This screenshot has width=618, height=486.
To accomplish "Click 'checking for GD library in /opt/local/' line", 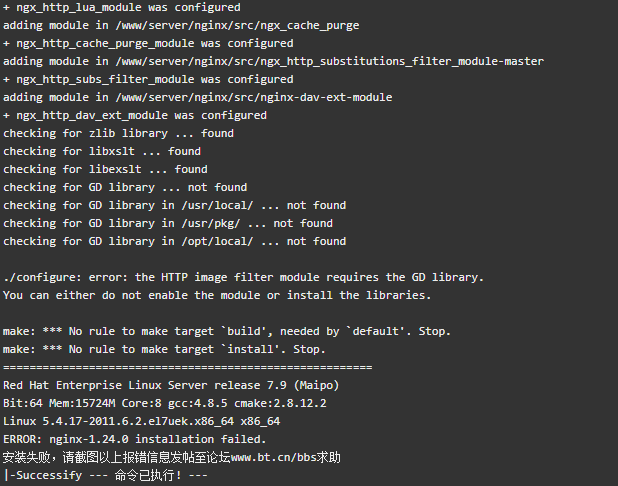I will click(x=175, y=241).
